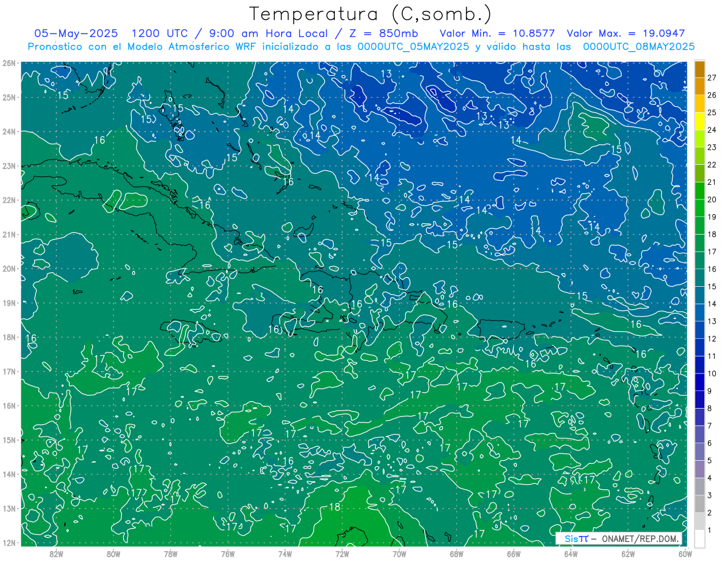Click the 12N latitude label
Screen dimensions: 728x562
tap(9, 542)
